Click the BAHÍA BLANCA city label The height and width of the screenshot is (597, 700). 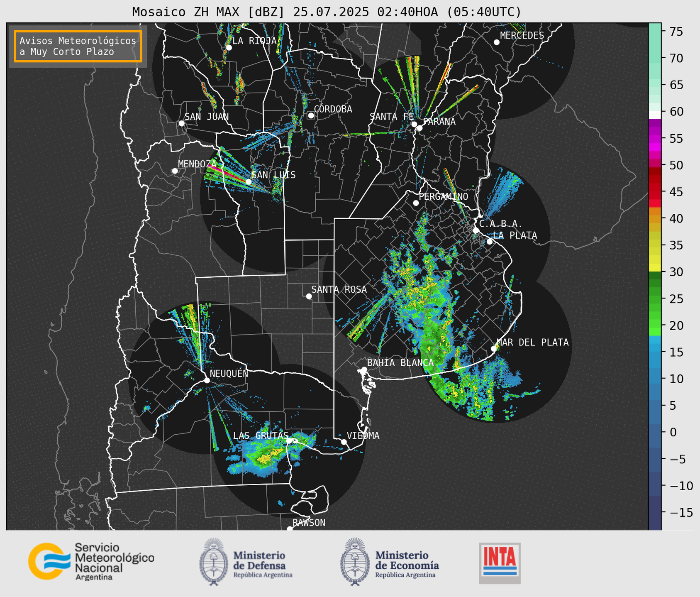(400, 362)
